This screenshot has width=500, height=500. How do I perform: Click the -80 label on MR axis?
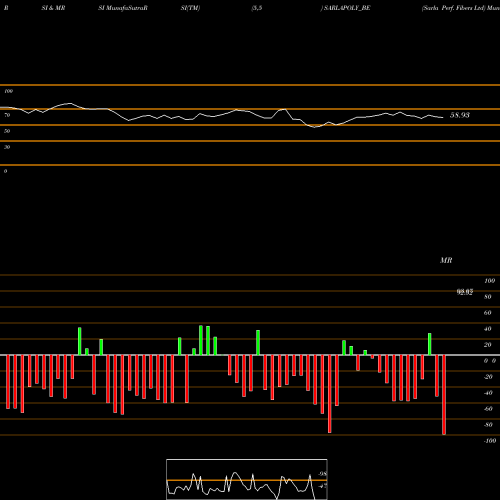point(488,425)
